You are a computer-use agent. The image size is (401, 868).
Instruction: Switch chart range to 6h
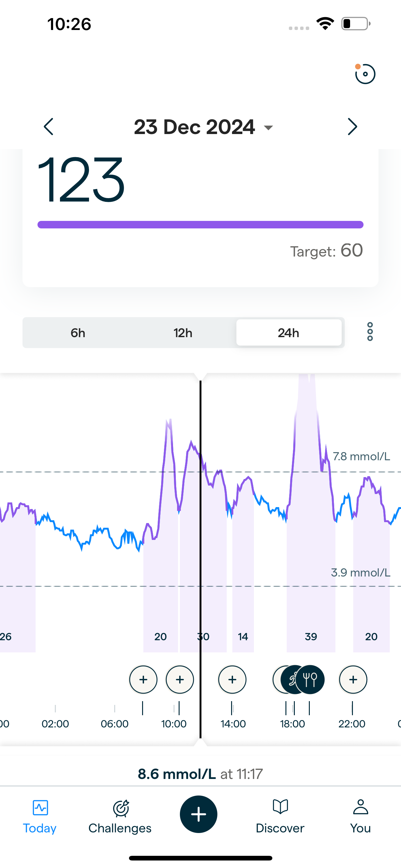tap(78, 333)
